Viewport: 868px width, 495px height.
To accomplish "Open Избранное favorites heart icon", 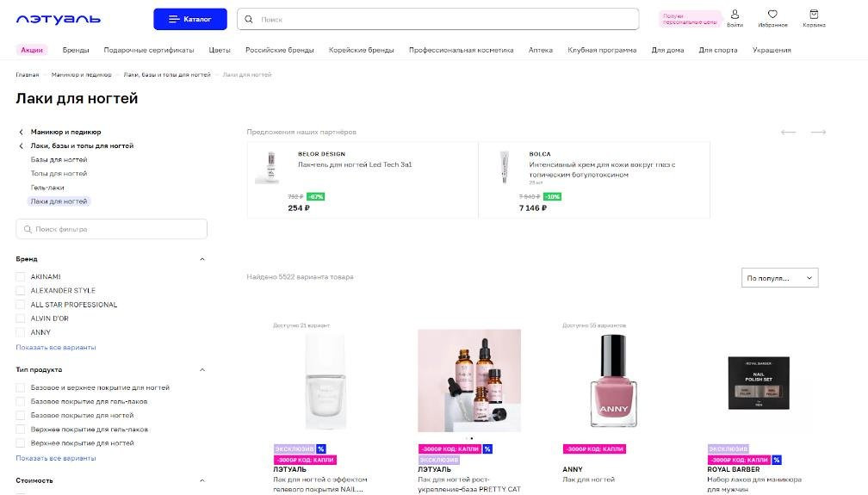I will coord(772,15).
